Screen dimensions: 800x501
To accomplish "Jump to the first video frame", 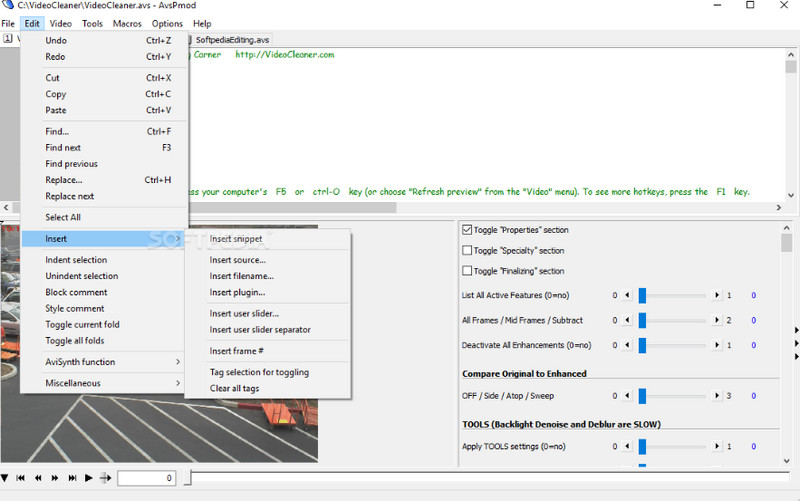I will 21,478.
